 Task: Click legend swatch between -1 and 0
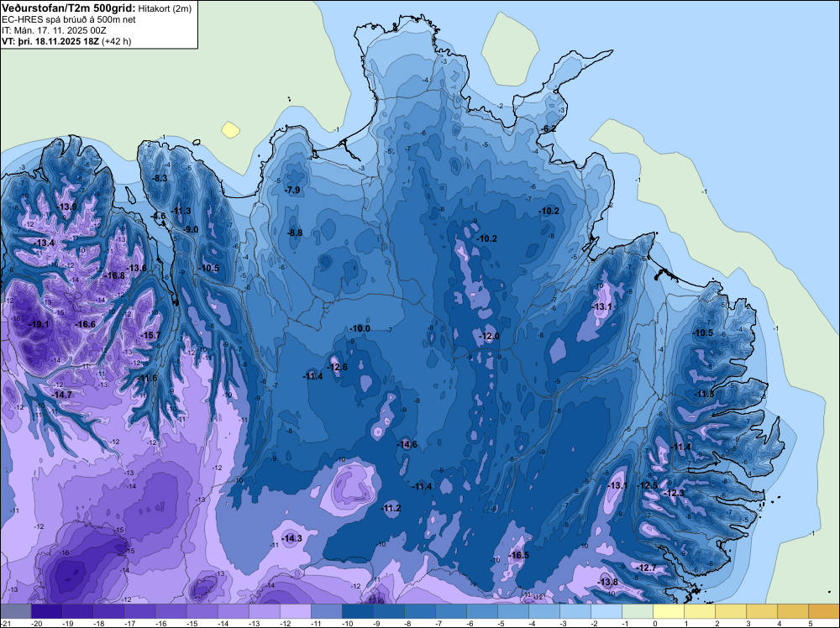(x=638, y=611)
